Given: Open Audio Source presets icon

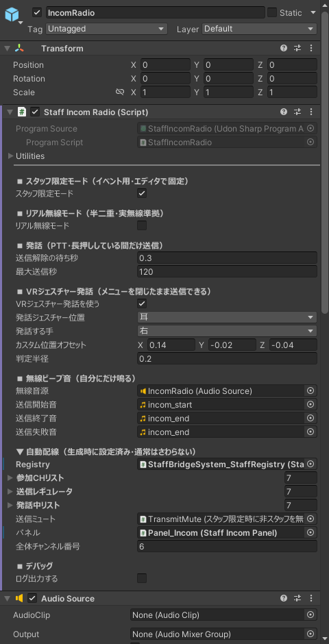Looking at the screenshot, I should pos(297,598).
